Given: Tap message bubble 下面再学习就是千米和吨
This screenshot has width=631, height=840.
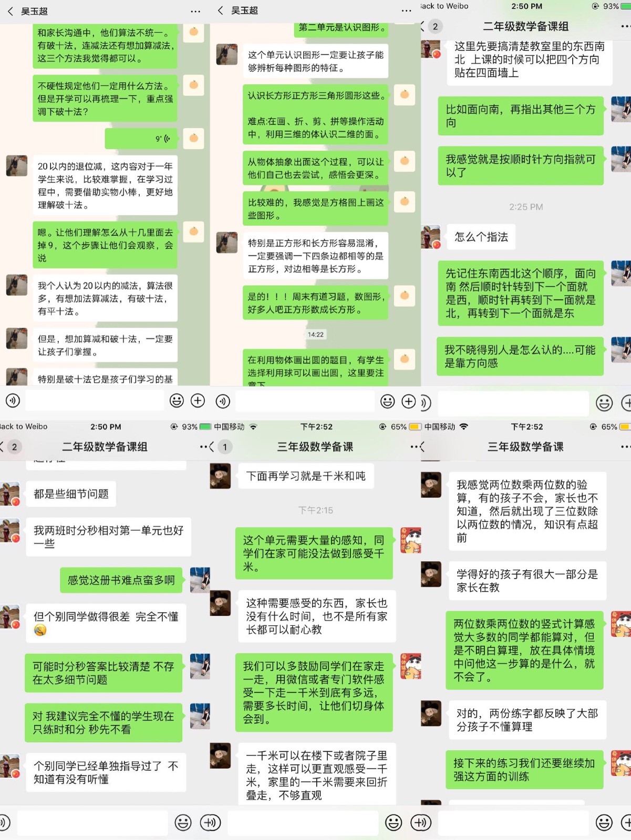Looking at the screenshot, I should coord(306,476).
